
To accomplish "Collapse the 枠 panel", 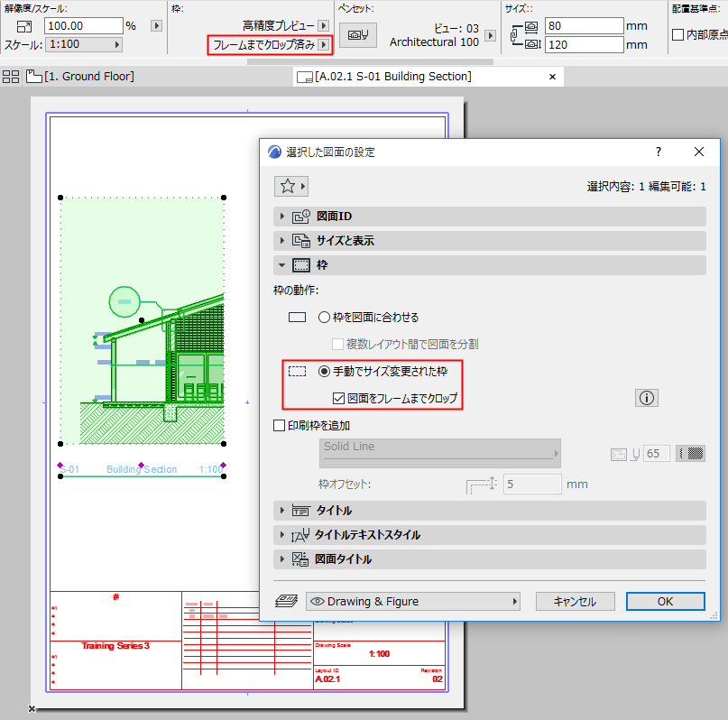I will click(x=281, y=265).
